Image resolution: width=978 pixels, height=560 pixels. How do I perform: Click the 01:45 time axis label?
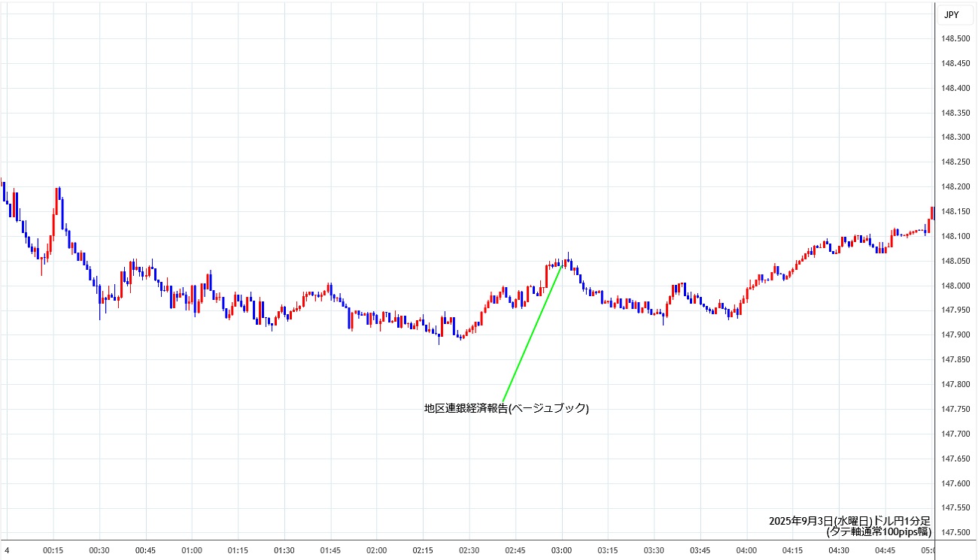[330, 551]
